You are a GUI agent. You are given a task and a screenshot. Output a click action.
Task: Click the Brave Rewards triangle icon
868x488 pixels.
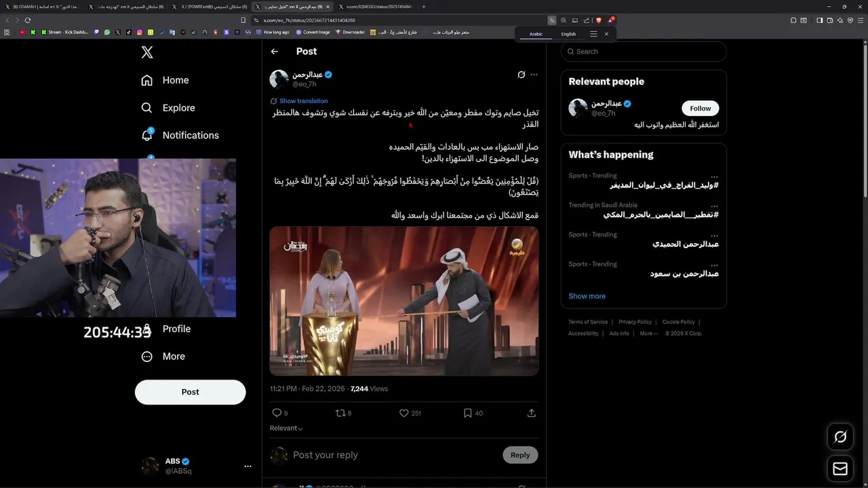610,20
